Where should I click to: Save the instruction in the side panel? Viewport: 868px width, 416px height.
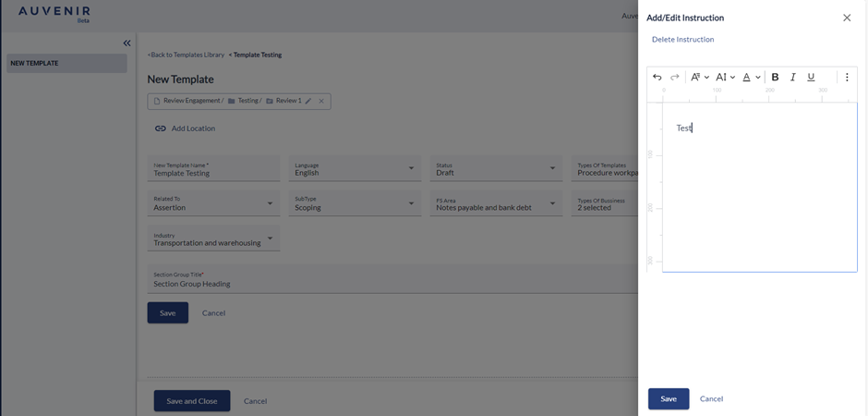tap(669, 398)
